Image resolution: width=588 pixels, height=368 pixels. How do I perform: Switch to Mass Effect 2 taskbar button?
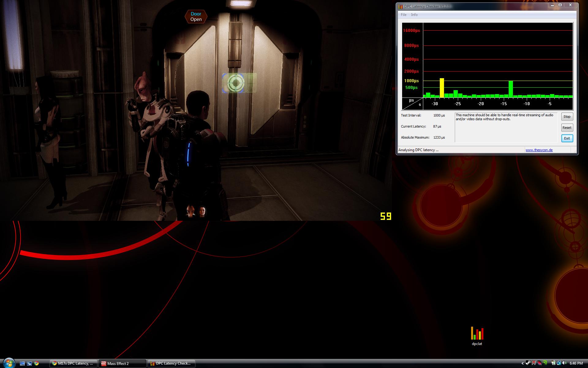122,363
